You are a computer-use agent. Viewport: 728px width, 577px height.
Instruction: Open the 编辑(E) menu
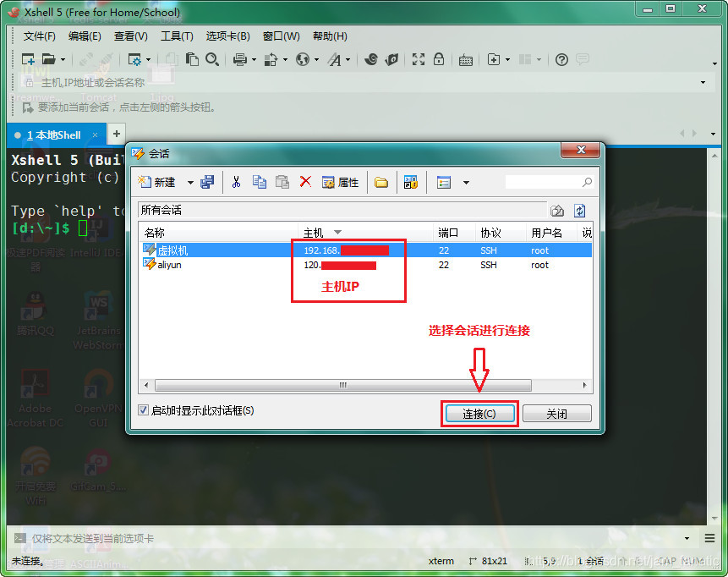pyautogui.click(x=85, y=36)
